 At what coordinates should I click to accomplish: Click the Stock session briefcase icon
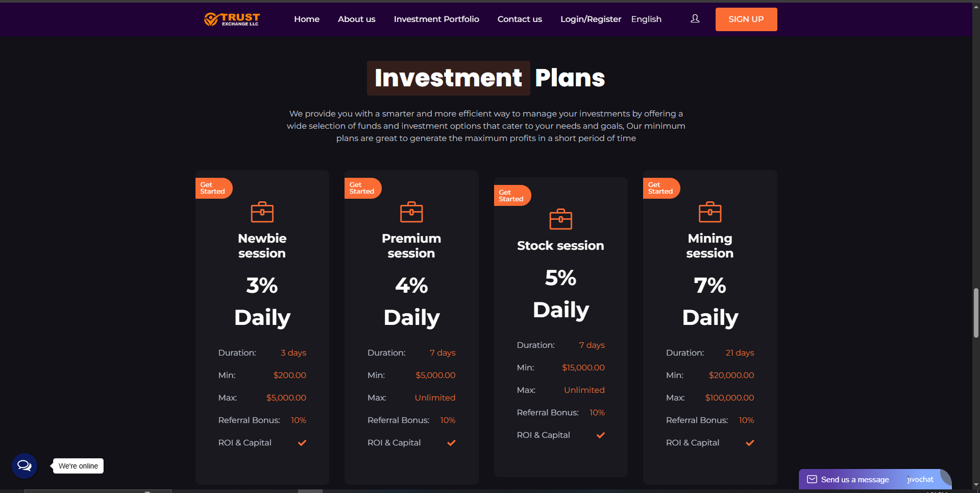[560, 219]
